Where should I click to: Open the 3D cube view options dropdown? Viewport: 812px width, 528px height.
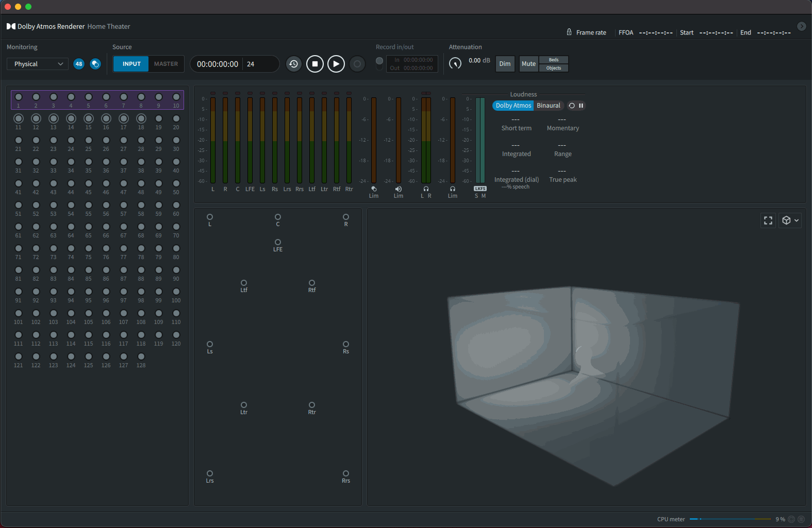[x=790, y=220]
